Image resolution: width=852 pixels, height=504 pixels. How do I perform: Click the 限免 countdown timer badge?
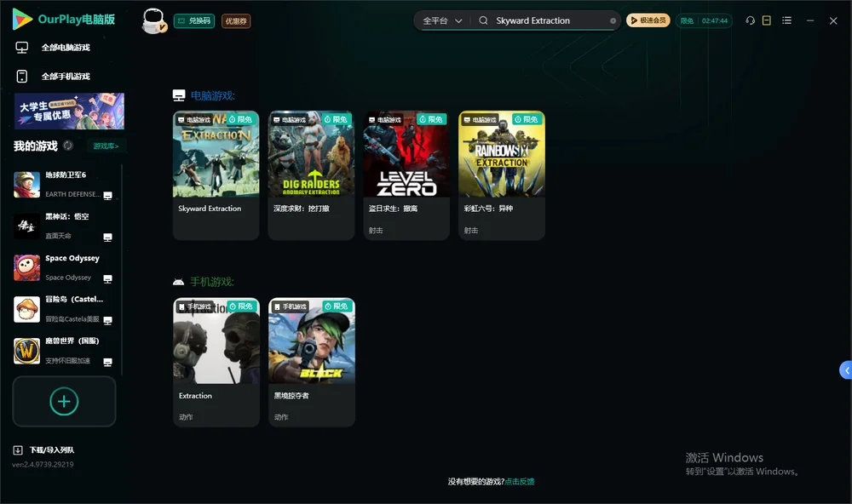[x=704, y=20]
